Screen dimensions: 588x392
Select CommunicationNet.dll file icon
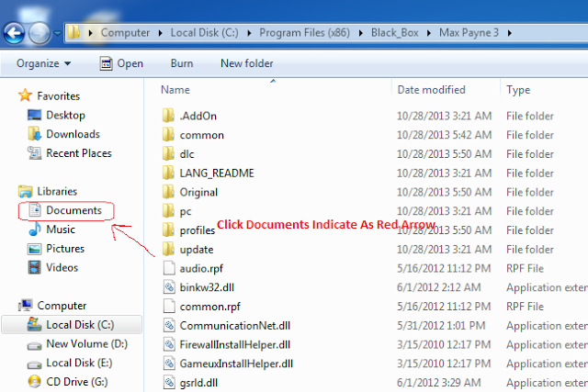[x=169, y=325]
